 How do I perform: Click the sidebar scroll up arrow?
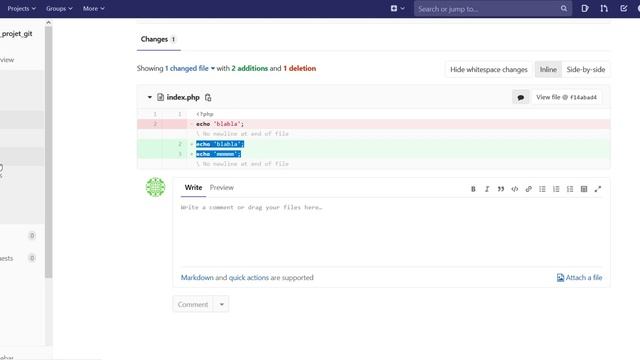pyautogui.click(x=49, y=22)
